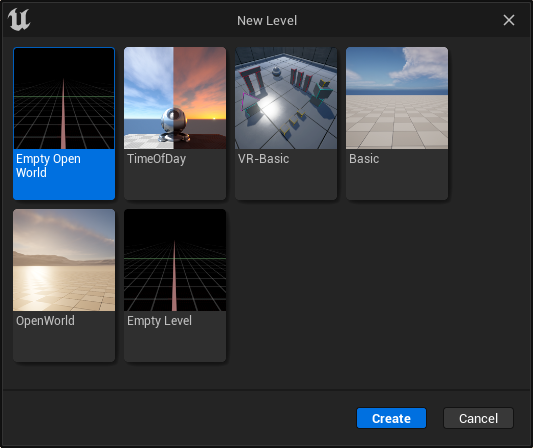Image resolution: width=533 pixels, height=448 pixels.
Task: Choose the VR-Basic template preview image
Action: coord(286,98)
